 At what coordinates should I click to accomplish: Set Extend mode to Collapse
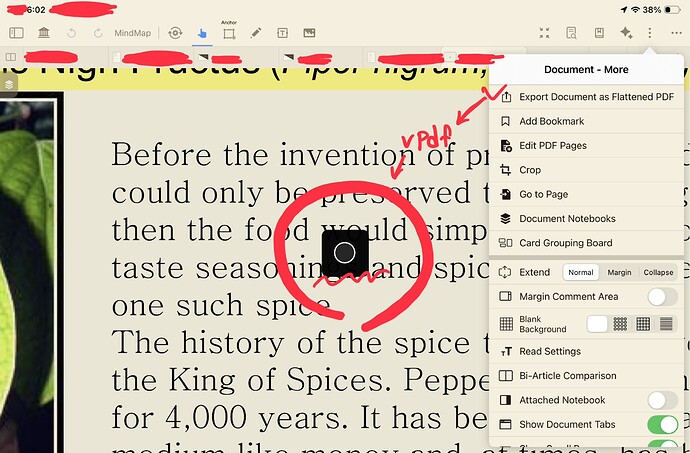(658, 272)
